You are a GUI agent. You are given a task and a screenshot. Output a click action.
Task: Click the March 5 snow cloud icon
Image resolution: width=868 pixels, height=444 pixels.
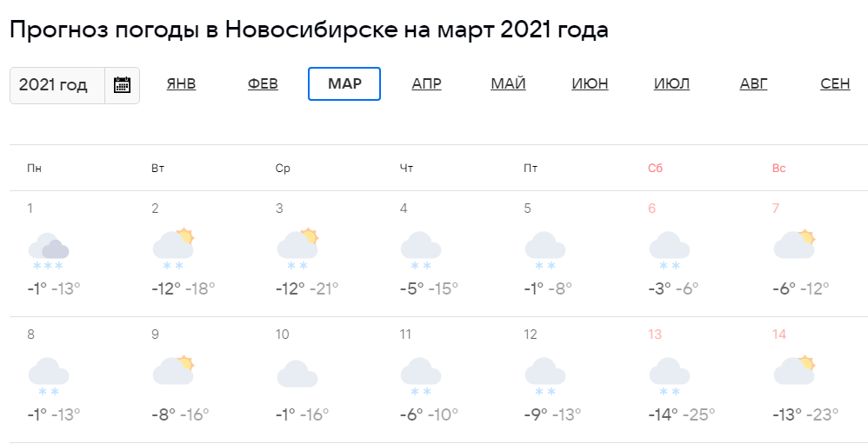[545, 251]
